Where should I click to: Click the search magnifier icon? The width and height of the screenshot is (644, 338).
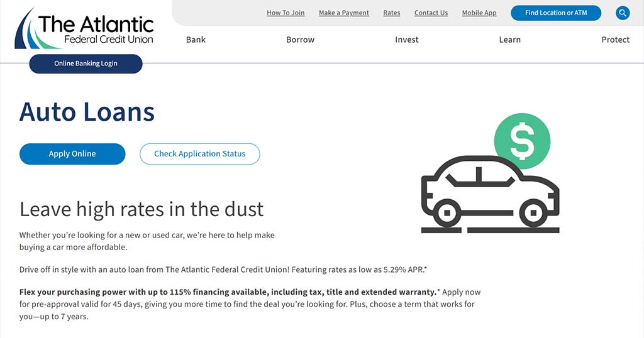pyautogui.click(x=623, y=13)
